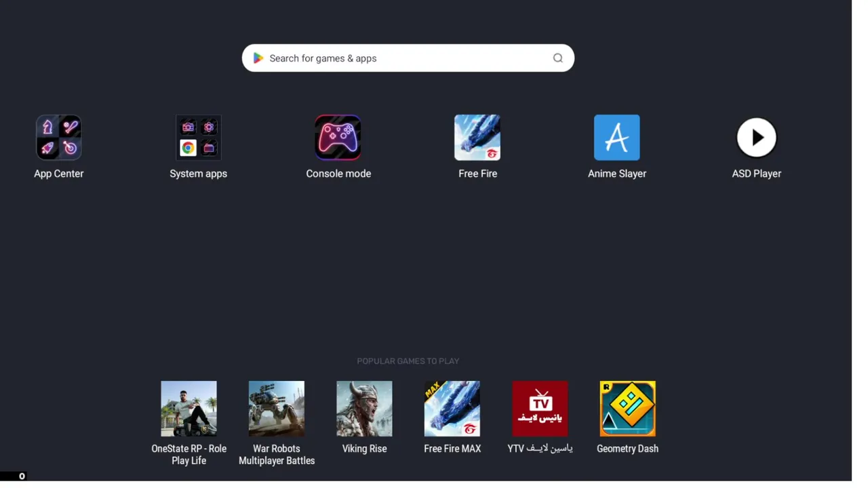Click the OneState RP - Role Play Life label
Screen dimensions: 868x488
point(189,455)
